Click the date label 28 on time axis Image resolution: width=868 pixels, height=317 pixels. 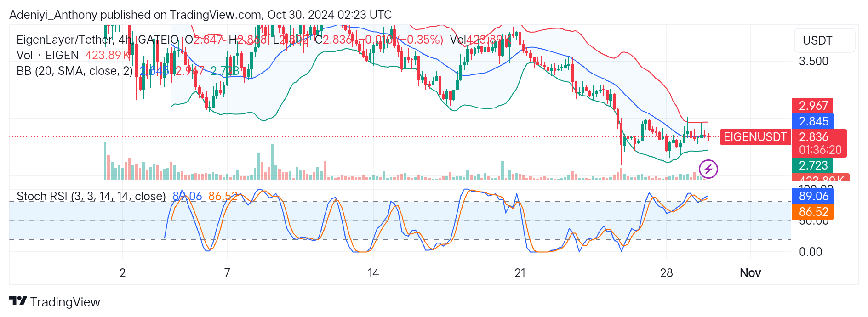coord(666,273)
